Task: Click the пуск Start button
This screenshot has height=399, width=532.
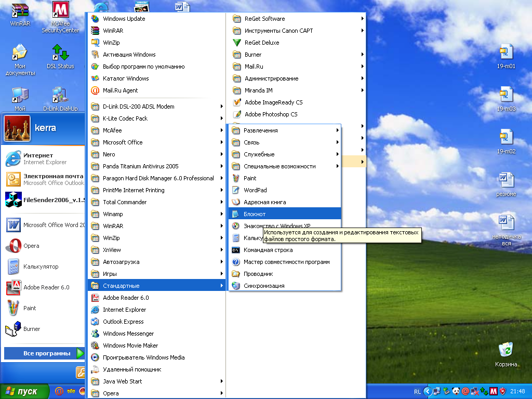Action: pos(24,392)
